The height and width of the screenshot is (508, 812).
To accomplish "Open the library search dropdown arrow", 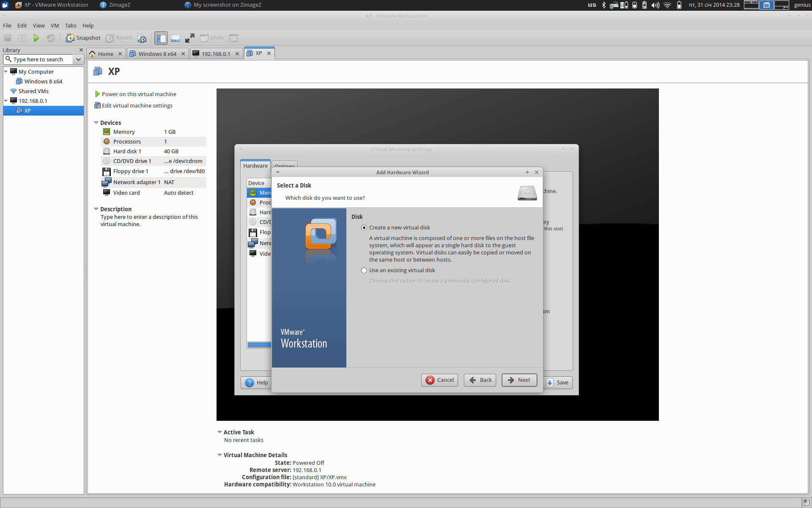I will pyautogui.click(x=78, y=59).
